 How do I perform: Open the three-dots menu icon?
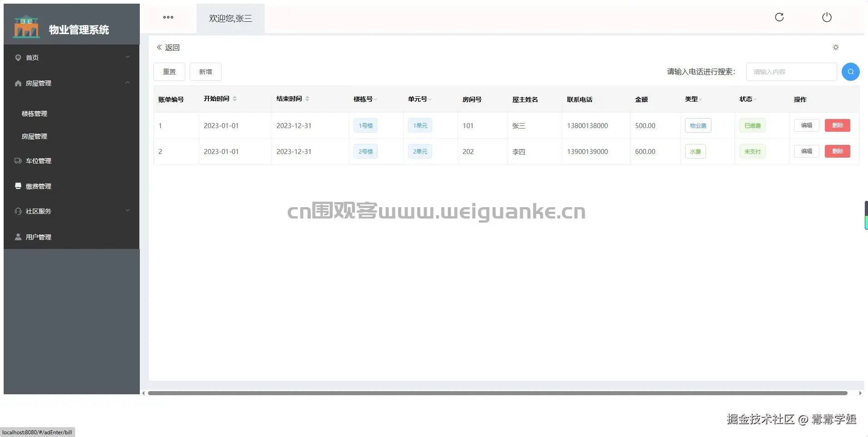click(x=168, y=17)
